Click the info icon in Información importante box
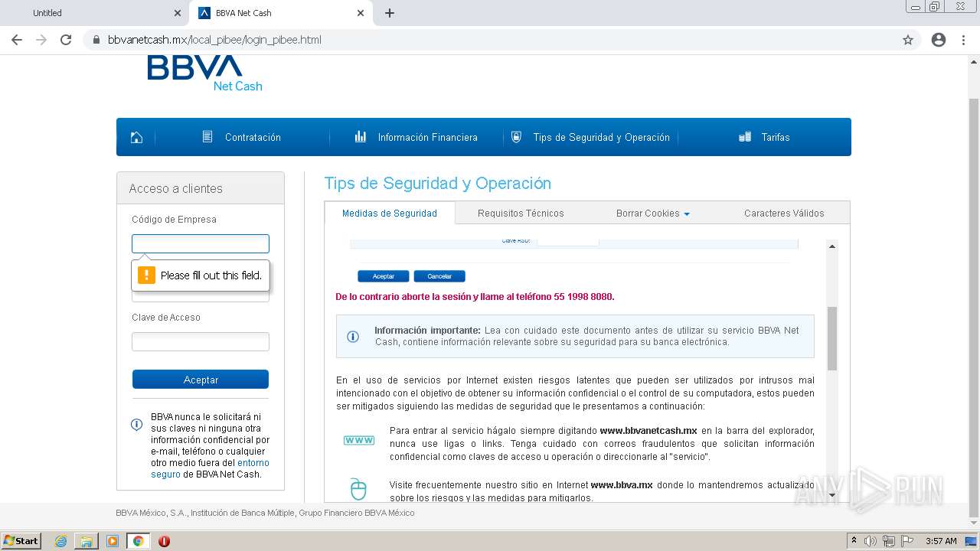Image resolution: width=980 pixels, height=551 pixels. point(353,337)
